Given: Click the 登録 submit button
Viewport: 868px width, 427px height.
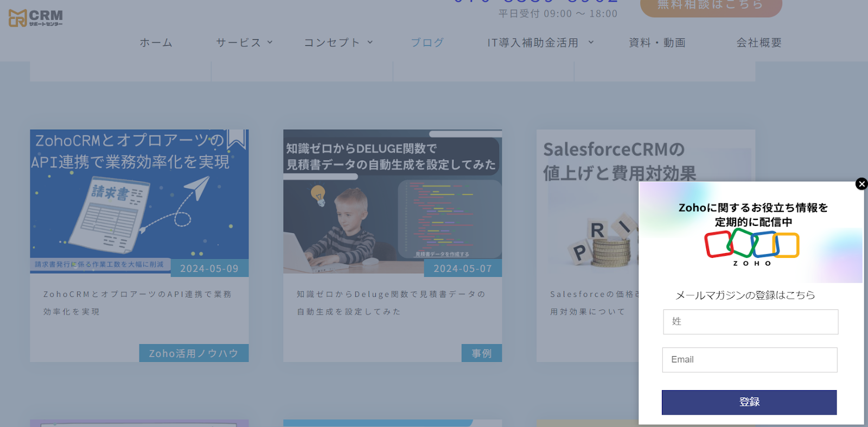Looking at the screenshot, I should click(749, 403).
